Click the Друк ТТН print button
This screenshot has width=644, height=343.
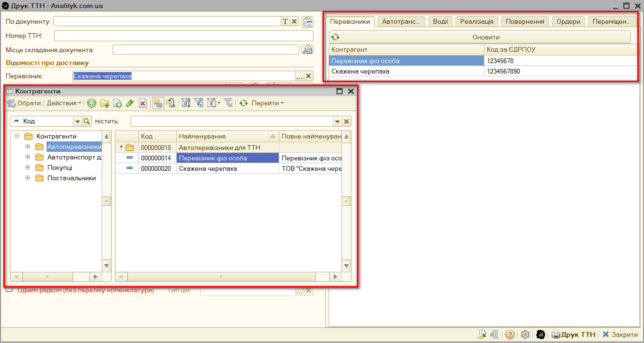point(573,334)
